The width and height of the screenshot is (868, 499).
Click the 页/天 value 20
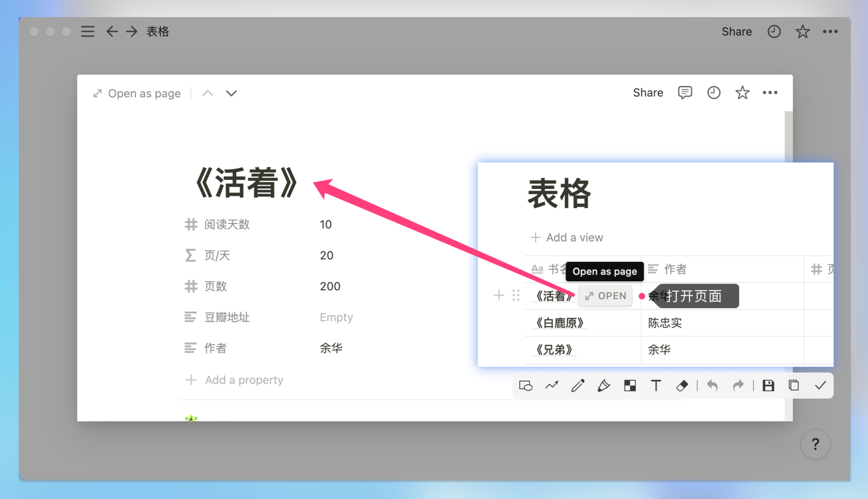pos(327,255)
